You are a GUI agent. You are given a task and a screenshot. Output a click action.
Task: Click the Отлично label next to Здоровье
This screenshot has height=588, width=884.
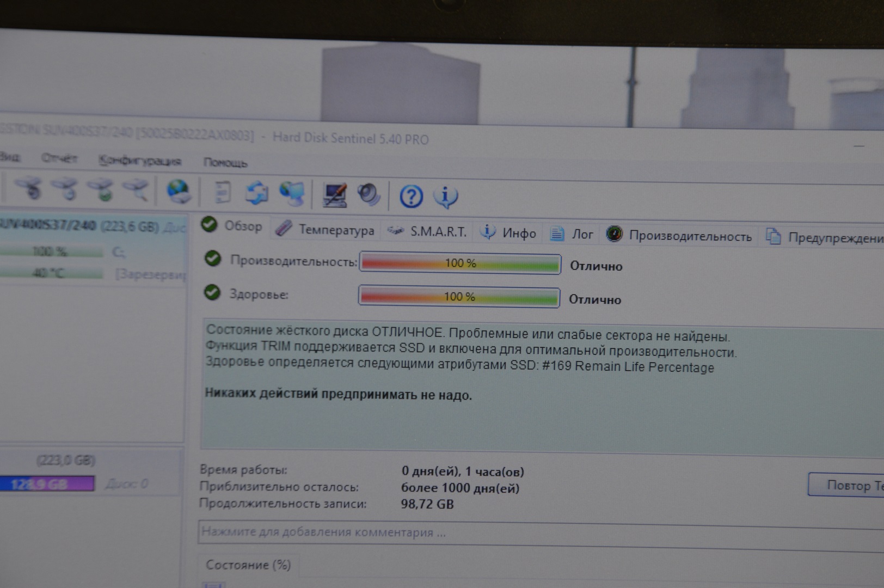pyautogui.click(x=595, y=299)
